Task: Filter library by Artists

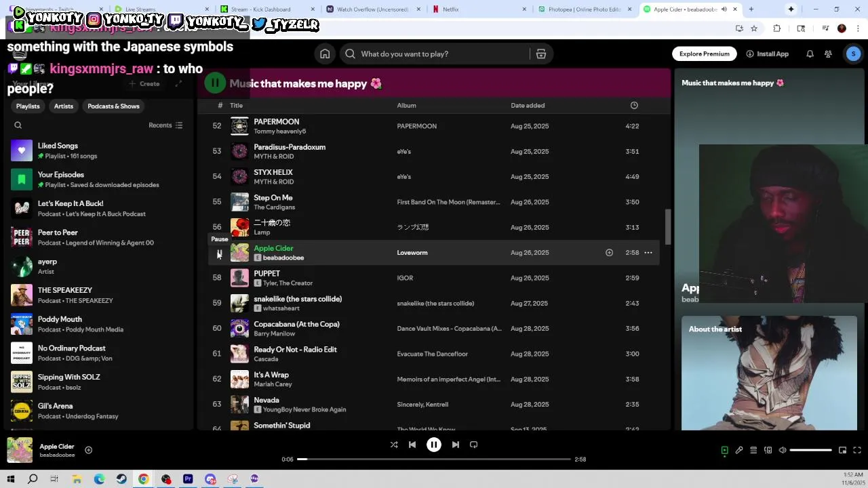Action: point(64,106)
